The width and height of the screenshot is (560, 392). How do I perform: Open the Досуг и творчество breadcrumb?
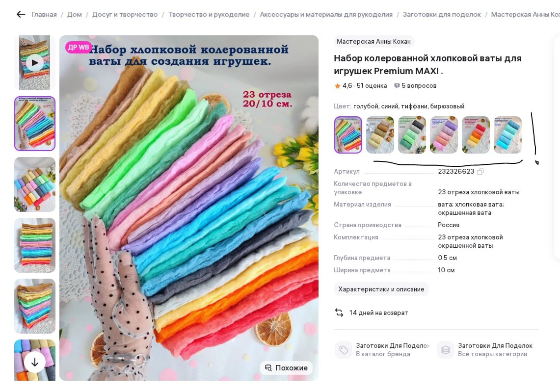pyautogui.click(x=125, y=15)
